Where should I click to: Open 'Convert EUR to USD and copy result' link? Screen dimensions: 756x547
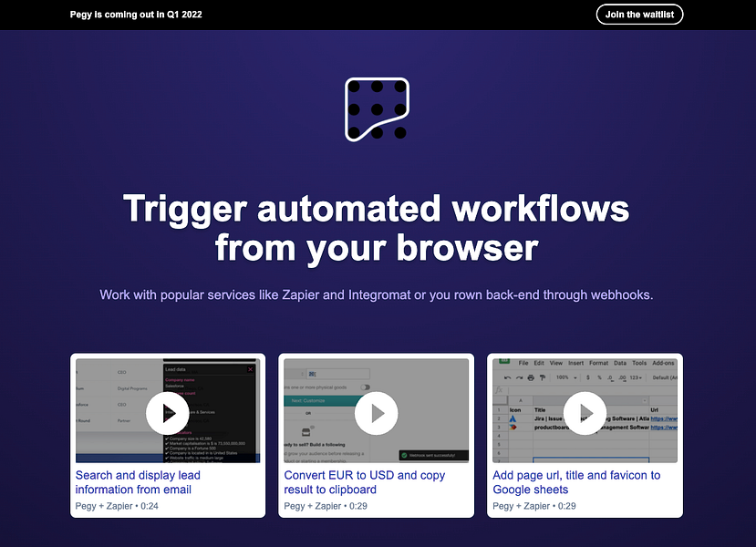coord(365,482)
